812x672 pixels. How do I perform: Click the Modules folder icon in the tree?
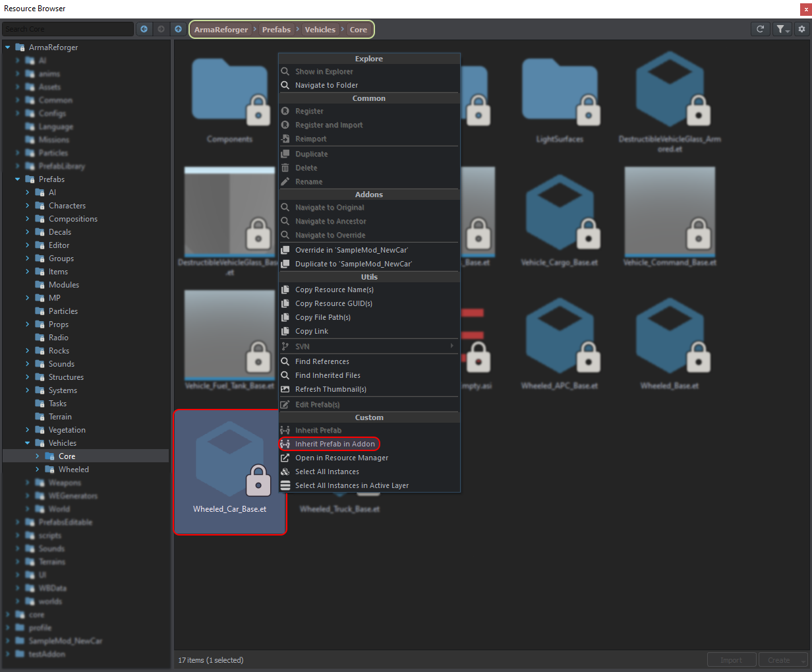[x=40, y=285]
